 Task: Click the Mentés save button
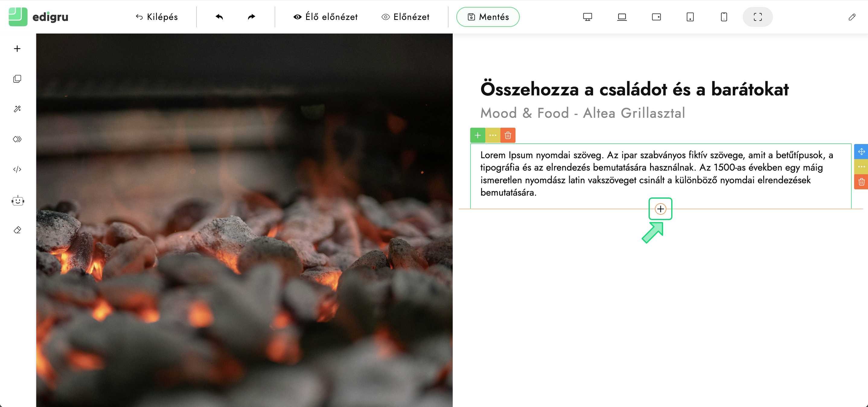pos(488,17)
